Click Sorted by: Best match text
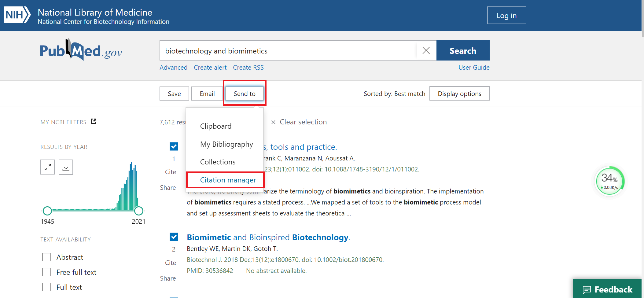644x298 pixels. coord(394,94)
